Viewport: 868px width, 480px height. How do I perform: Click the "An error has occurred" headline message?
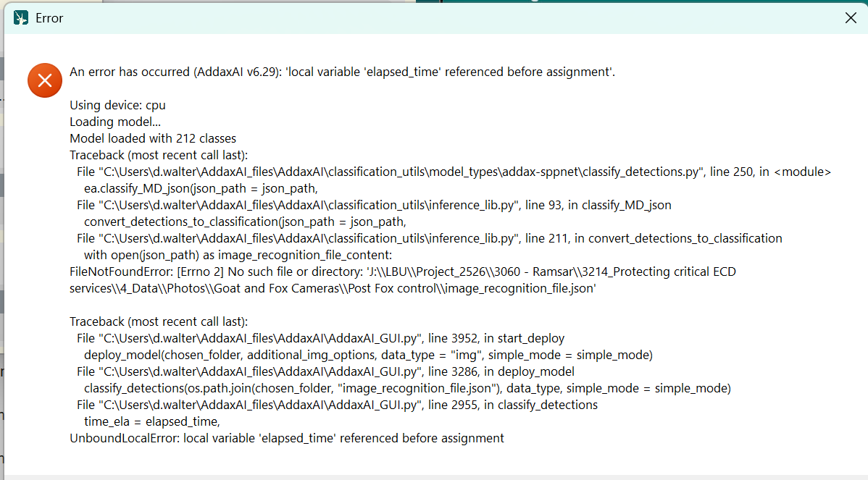click(342, 72)
